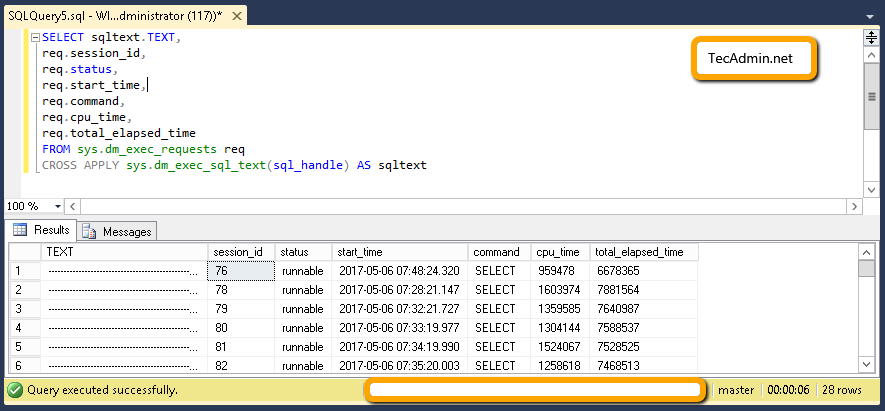Click the results grid scroll up arrow

click(865, 252)
